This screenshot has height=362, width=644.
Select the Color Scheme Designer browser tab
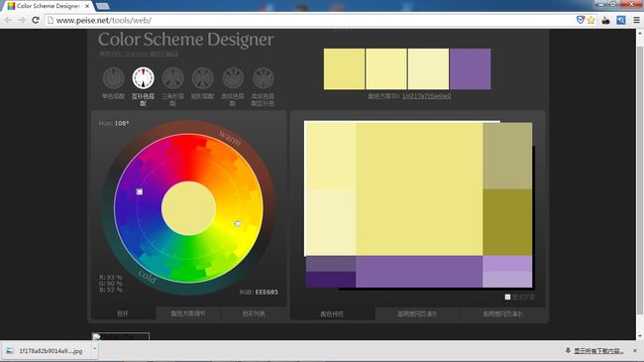[49, 6]
